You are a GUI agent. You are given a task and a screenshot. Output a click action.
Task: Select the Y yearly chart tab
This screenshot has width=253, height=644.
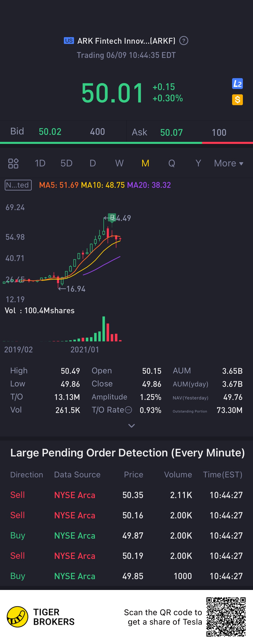(198, 163)
